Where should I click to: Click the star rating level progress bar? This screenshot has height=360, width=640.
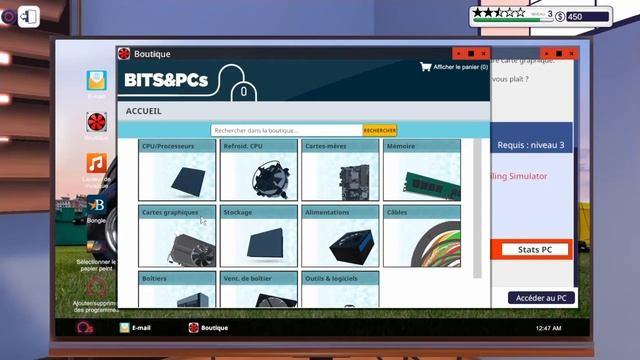tap(513, 19)
